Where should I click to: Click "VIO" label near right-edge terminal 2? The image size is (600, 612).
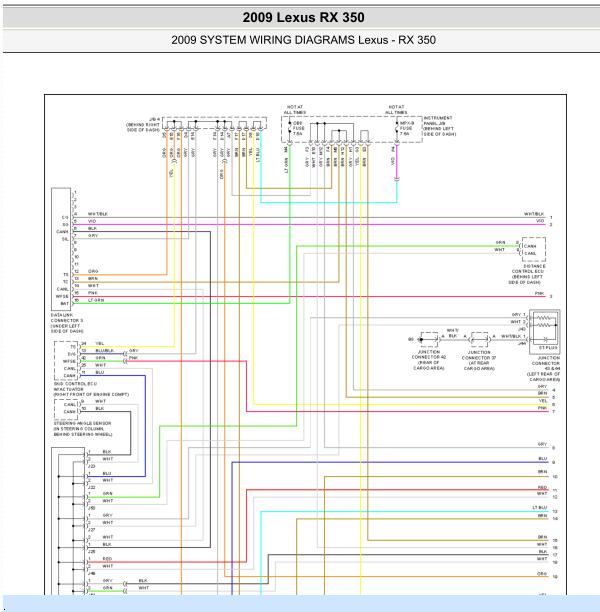pyautogui.click(x=540, y=221)
